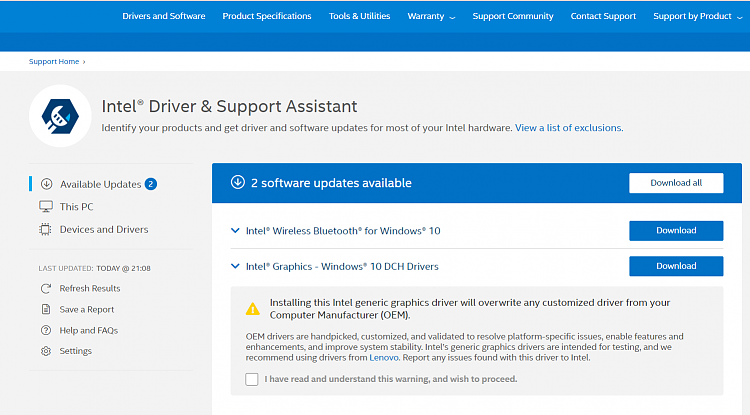The width and height of the screenshot is (750, 415).
Task: Expand the Support by Product dropdown
Action: tap(697, 16)
